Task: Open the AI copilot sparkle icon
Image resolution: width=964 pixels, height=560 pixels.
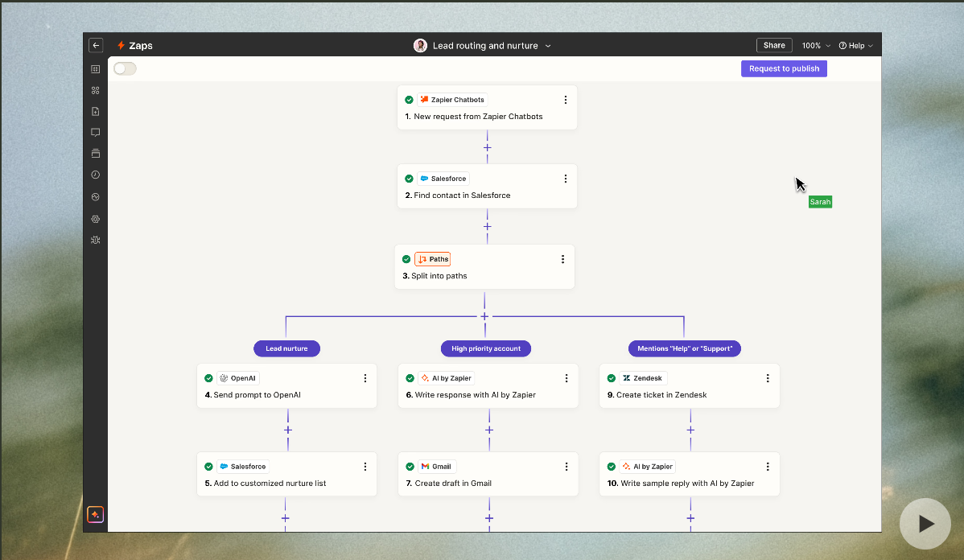Action: click(95, 514)
